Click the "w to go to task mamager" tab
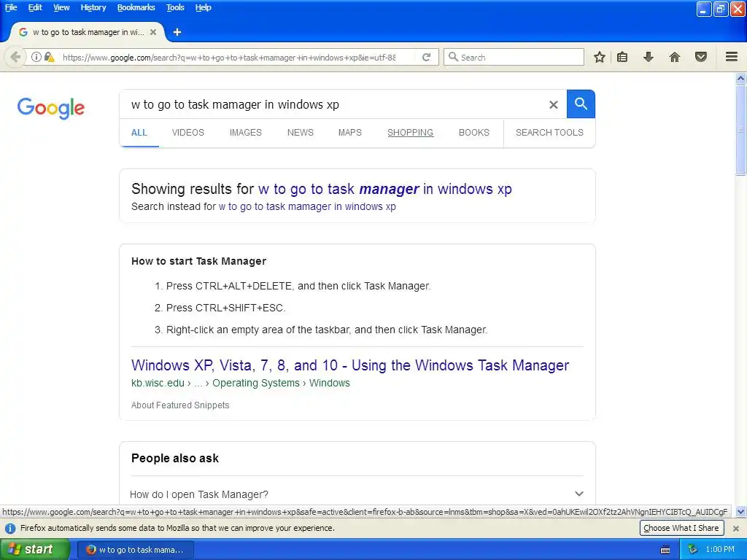This screenshot has height=560, width=747. point(88,32)
